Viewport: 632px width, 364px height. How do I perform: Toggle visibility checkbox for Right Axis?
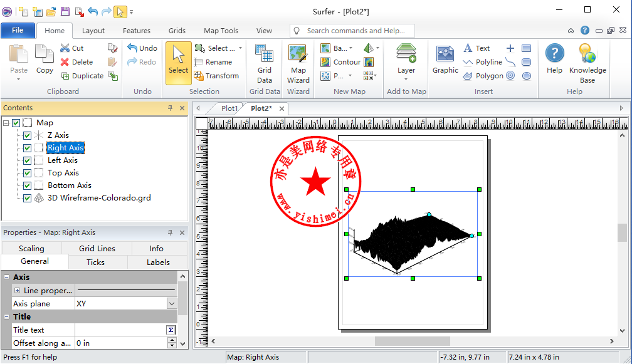coord(27,148)
